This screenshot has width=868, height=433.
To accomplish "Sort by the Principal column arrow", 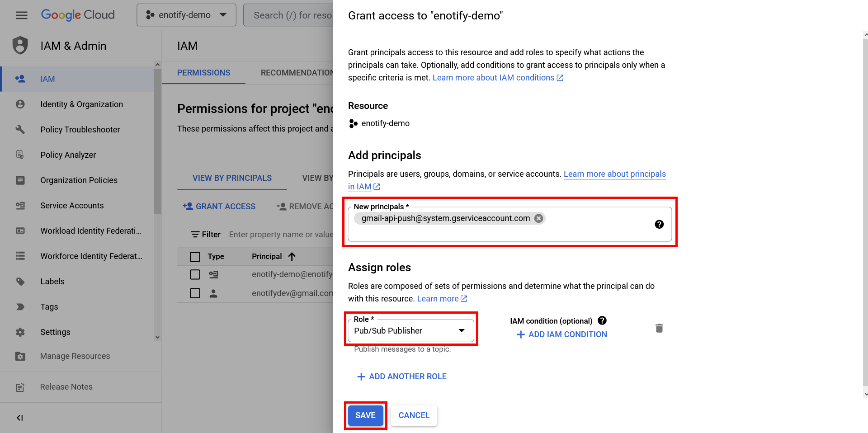I will point(292,257).
